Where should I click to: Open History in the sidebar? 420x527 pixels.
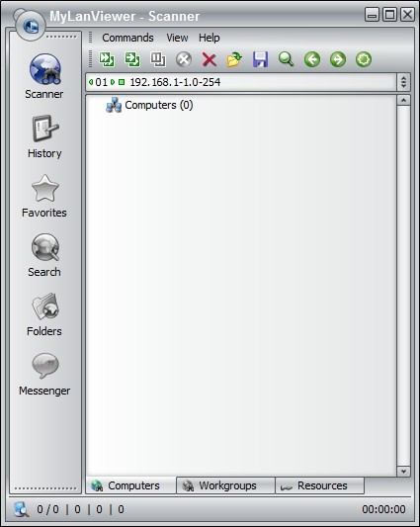click(x=44, y=137)
